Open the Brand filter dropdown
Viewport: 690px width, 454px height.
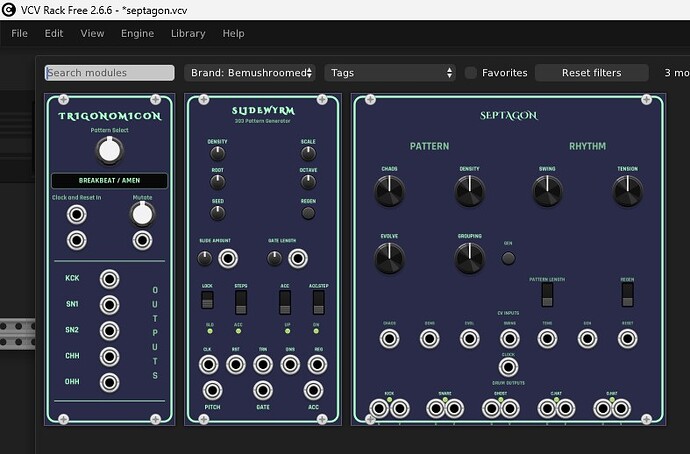[x=250, y=73]
